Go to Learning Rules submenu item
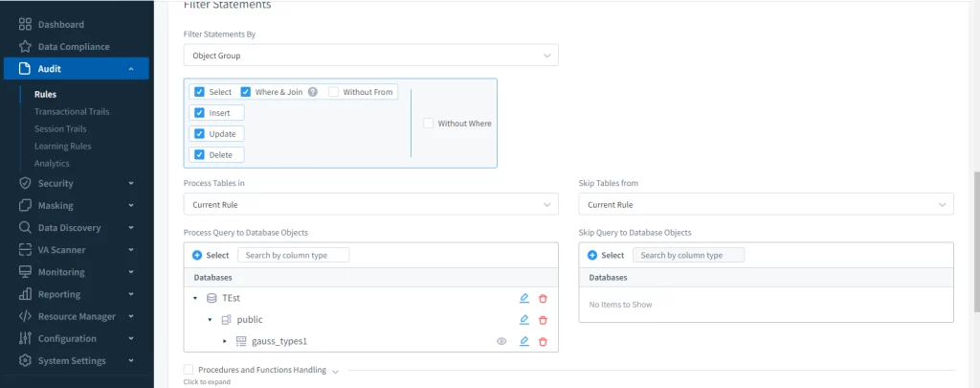 tap(63, 146)
